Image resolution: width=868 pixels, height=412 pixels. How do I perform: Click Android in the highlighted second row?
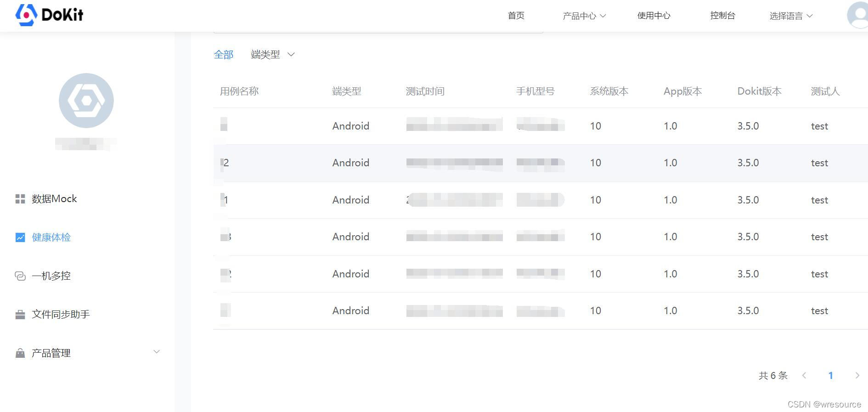pos(351,163)
